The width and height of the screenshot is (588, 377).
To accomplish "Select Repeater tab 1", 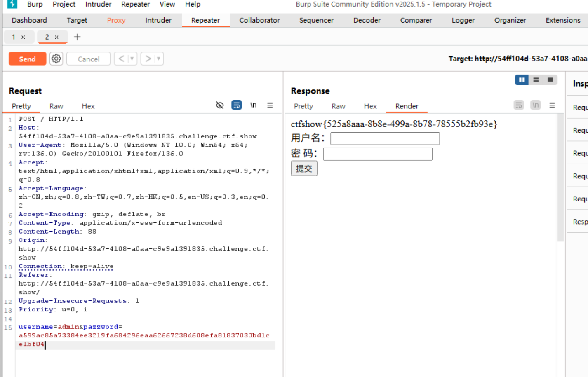I will coord(14,37).
